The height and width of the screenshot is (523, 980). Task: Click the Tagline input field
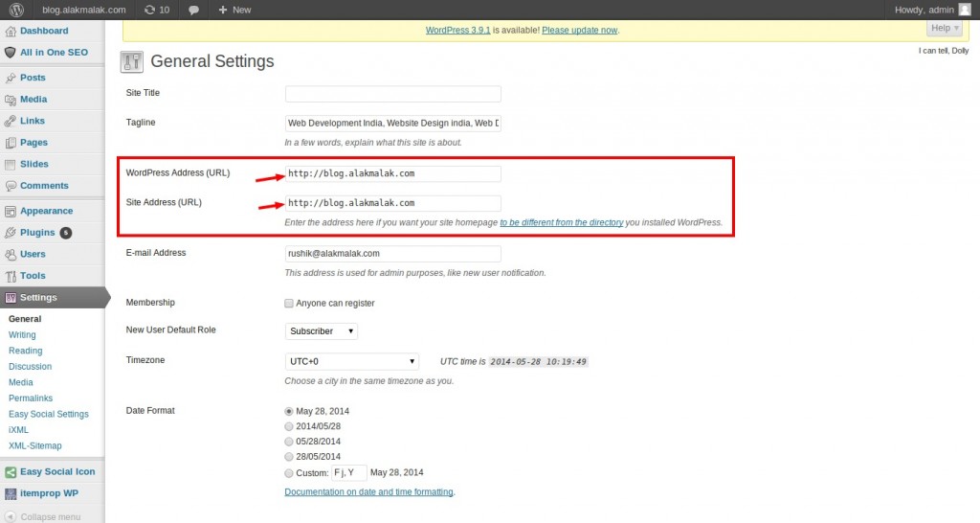coord(393,124)
